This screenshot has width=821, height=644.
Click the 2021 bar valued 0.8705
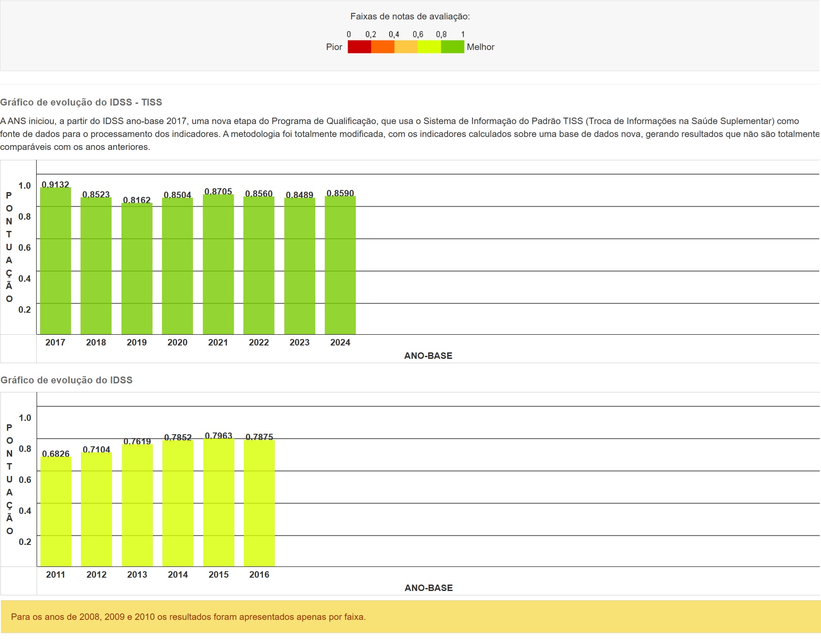pos(218,264)
